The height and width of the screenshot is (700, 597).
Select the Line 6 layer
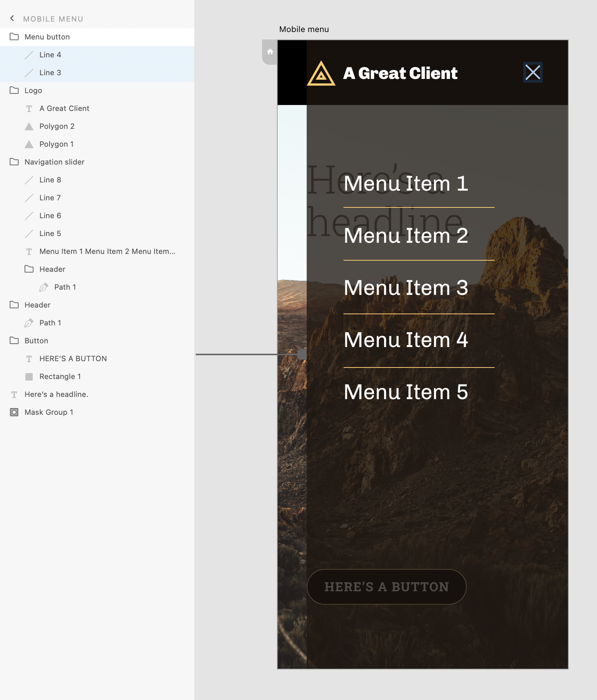point(97,216)
